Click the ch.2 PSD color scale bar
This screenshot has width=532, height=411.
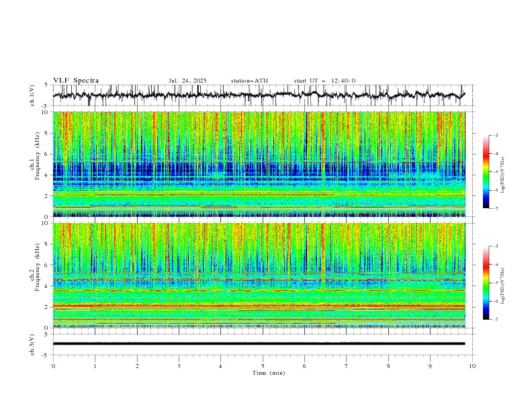point(486,283)
